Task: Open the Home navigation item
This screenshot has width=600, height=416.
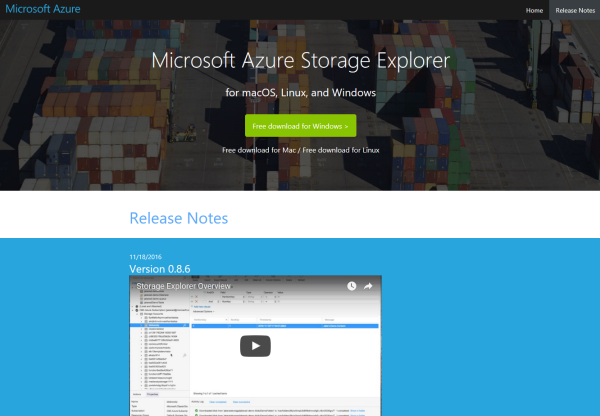Action: [534, 10]
